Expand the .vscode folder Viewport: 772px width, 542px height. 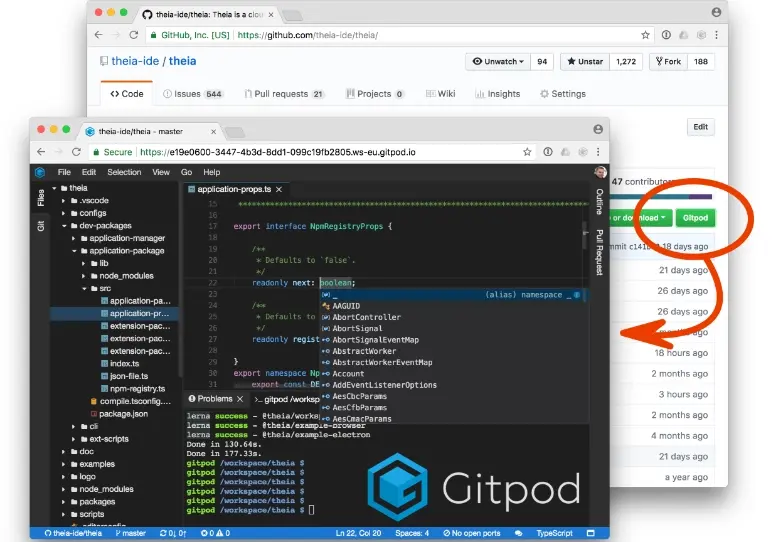click(64, 201)
